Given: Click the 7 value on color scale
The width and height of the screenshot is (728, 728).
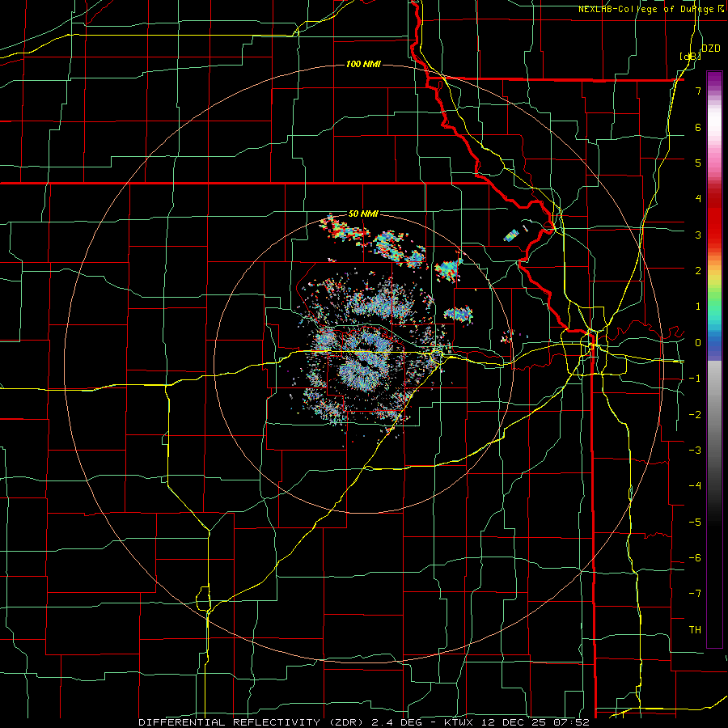Looking at the screenshot, I should (x=698, y=91).
